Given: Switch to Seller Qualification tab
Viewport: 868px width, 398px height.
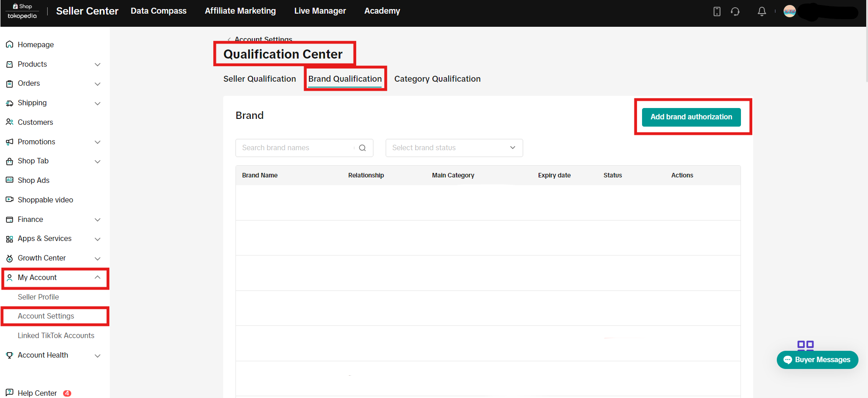Looking at the screenshot, I should pyautogui.click(x=260, y=79).
